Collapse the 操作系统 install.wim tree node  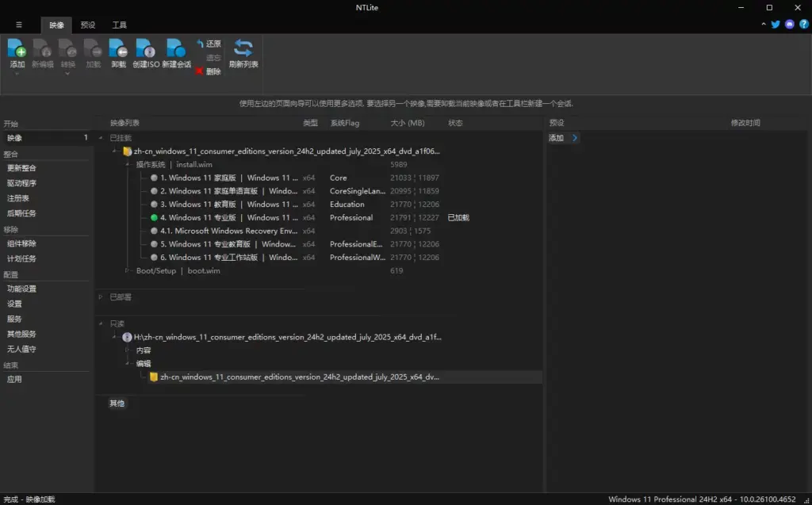coord(128,164)
